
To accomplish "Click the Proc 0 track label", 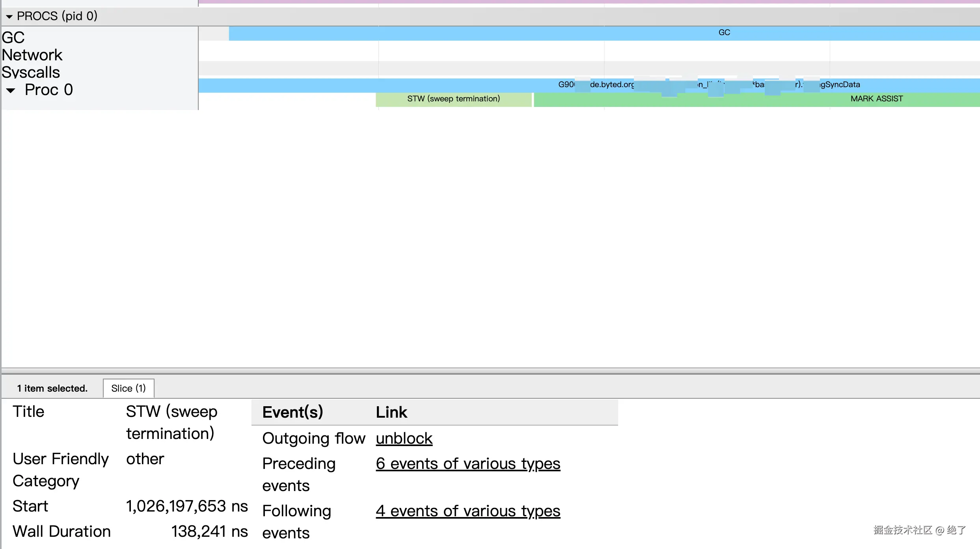I will coord(48,90).
